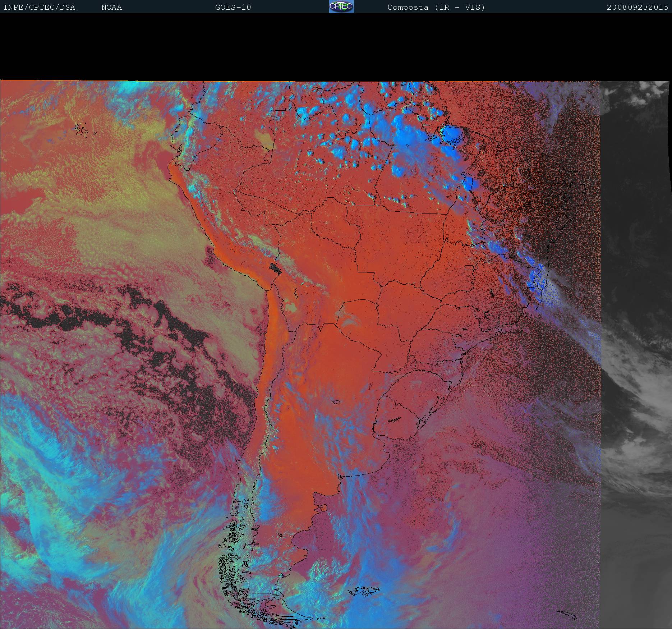The width and height of the screenshot is (672, 629).
Task: Select the Falkland Islands outline
Action: pyautogui.click(x=364, y=590)
